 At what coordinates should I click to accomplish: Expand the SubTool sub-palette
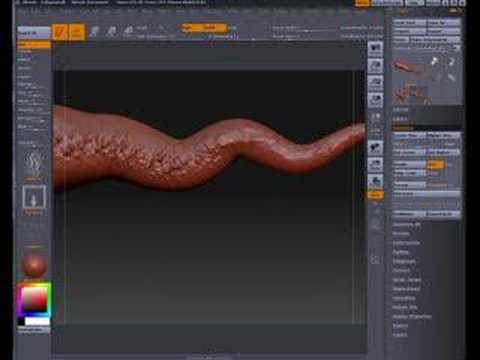pos(400,110)
